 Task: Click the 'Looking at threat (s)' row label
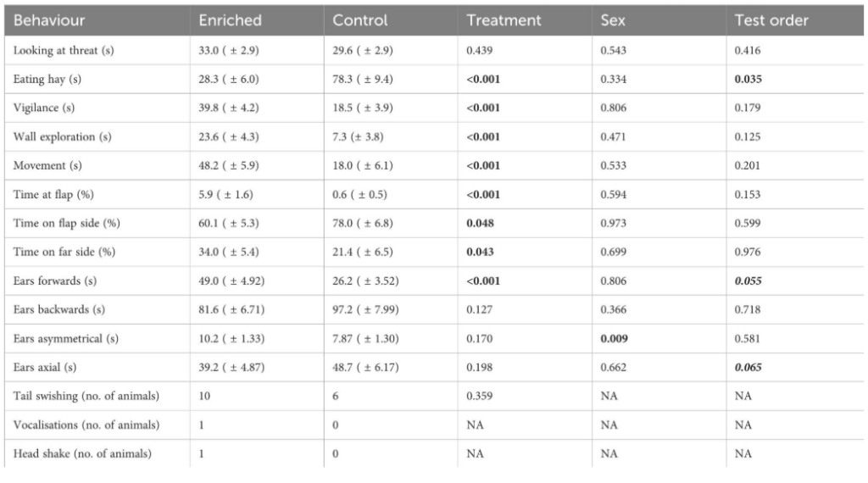coord(64,51)
